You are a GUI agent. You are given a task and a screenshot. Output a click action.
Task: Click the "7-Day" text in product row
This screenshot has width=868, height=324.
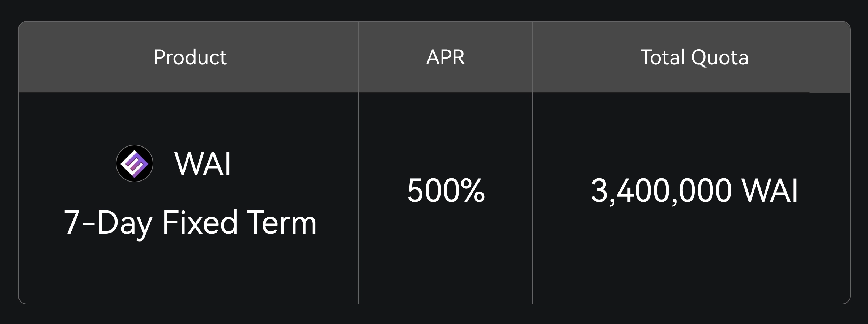(108, 223)
